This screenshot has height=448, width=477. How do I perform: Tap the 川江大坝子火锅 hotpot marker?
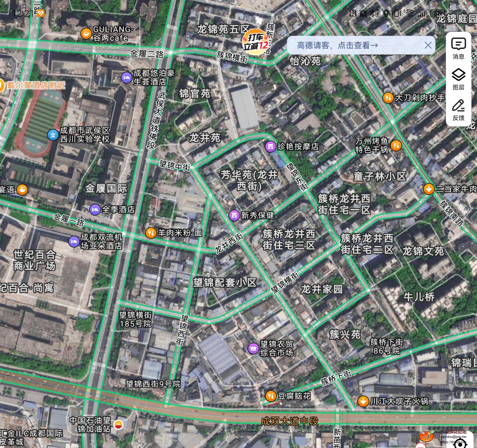click(x=363, y=401)
